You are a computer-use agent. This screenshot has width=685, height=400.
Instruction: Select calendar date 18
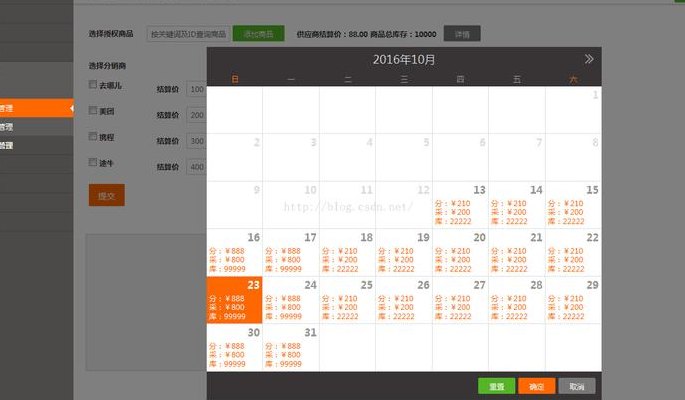pyautogui.click(x=347, y=252)
